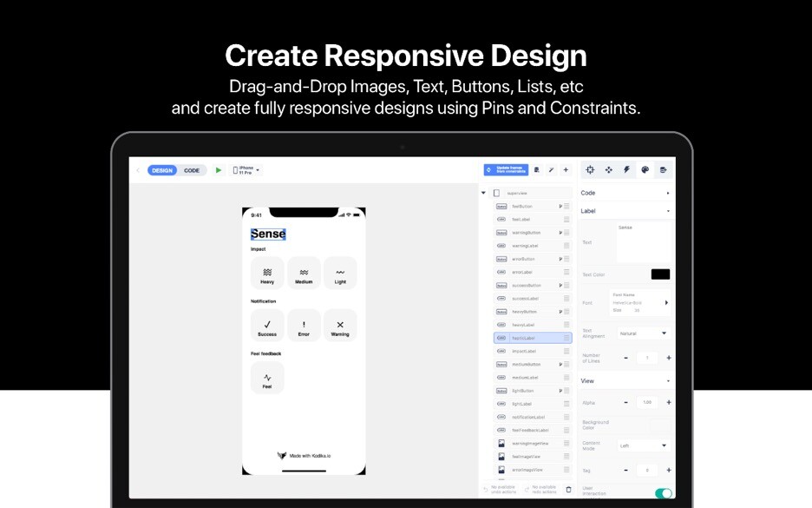This screenshot has height=508, width=812.
Task: Click the undo actions arrow
Action: pos(486,490)
